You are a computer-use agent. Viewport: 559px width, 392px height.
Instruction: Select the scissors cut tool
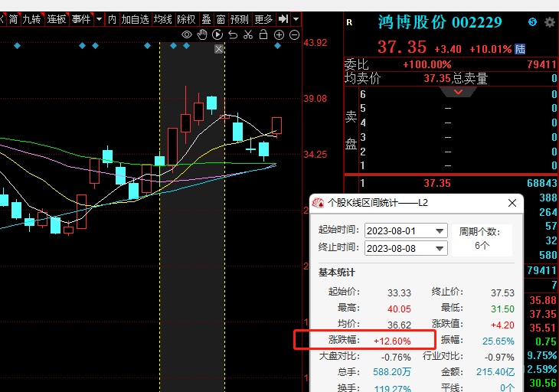coord(248,34)
